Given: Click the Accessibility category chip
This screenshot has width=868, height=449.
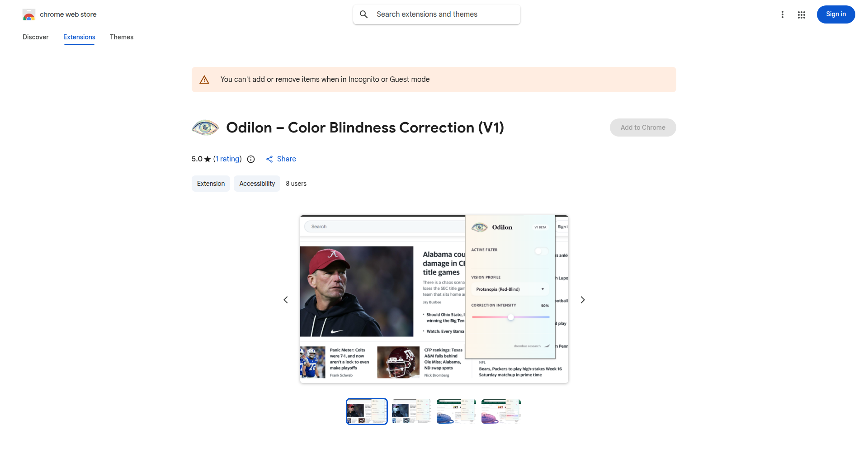Looking at the screenshot, I should click(x=256, y=183).
